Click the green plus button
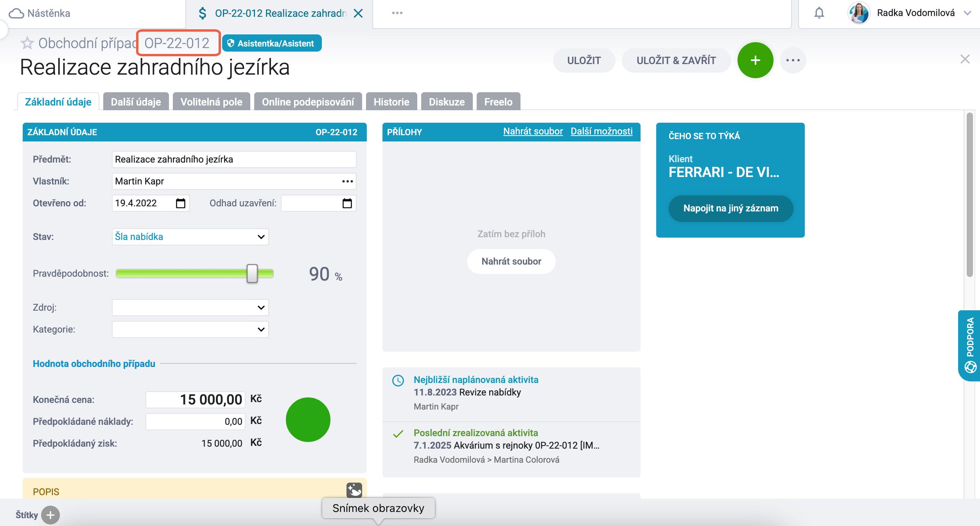Image resolution: width=980 pixels, height=526 pixels. pos(755,60)
